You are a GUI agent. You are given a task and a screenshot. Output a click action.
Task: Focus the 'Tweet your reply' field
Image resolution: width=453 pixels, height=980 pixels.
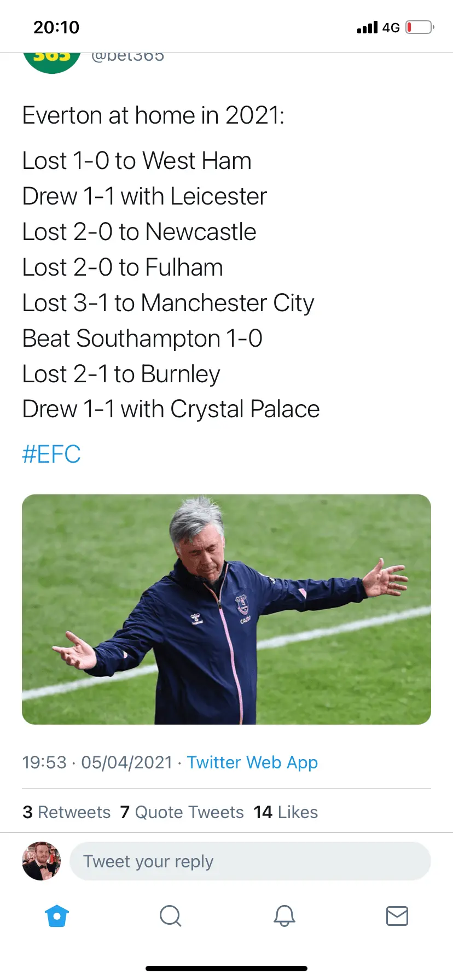250,861
